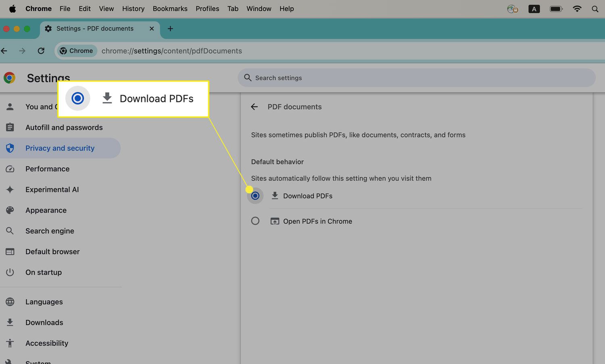Click the Experimental AI sparkle icon

[x=10, y=189]
